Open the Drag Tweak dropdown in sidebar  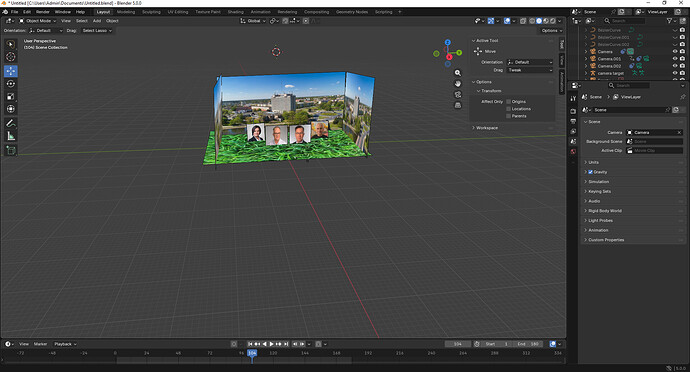[530, 70]
